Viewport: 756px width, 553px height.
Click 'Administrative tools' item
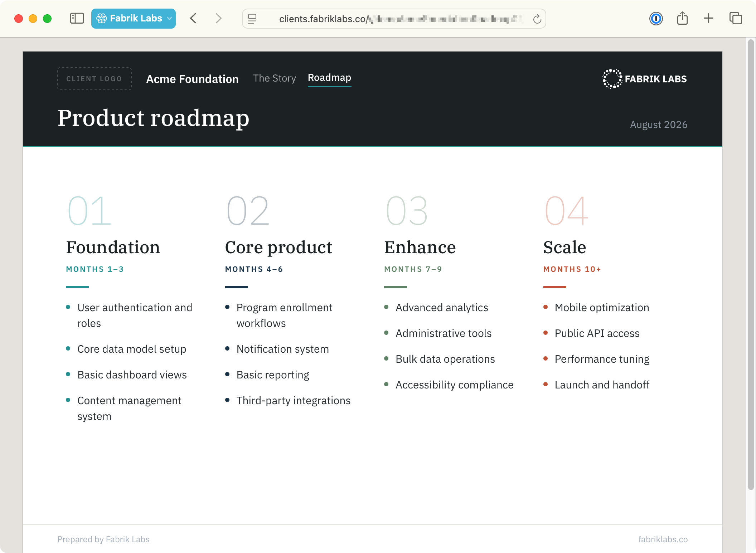pyautogui.click(x=444, y=333)
